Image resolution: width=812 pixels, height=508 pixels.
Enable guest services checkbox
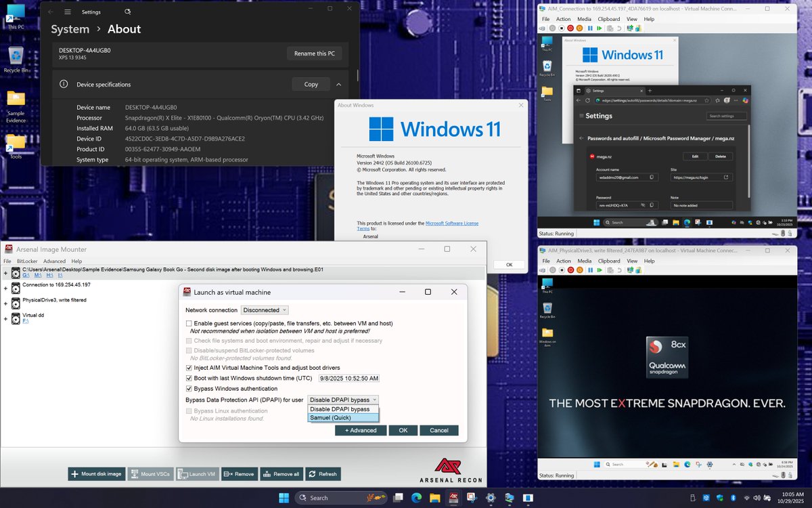tap(189, 323)
